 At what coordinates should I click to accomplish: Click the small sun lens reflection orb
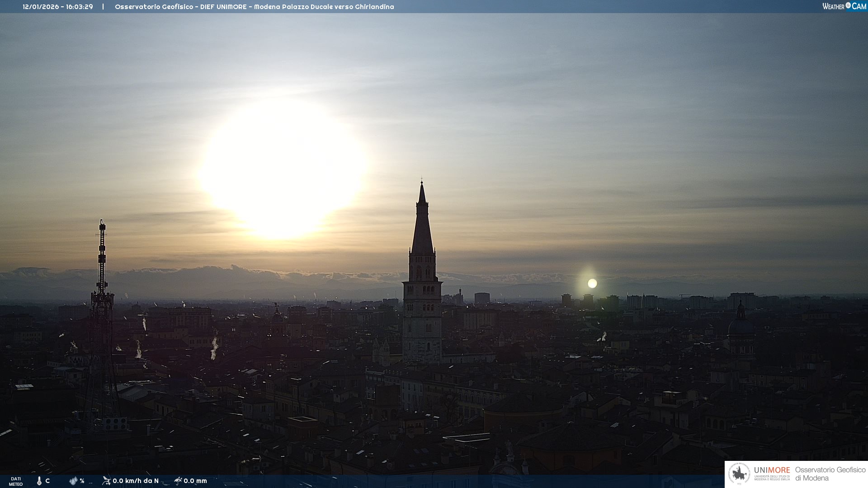click(592, 283)
